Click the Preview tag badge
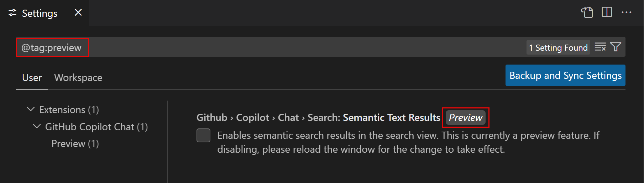 click(x=465, y=117)
